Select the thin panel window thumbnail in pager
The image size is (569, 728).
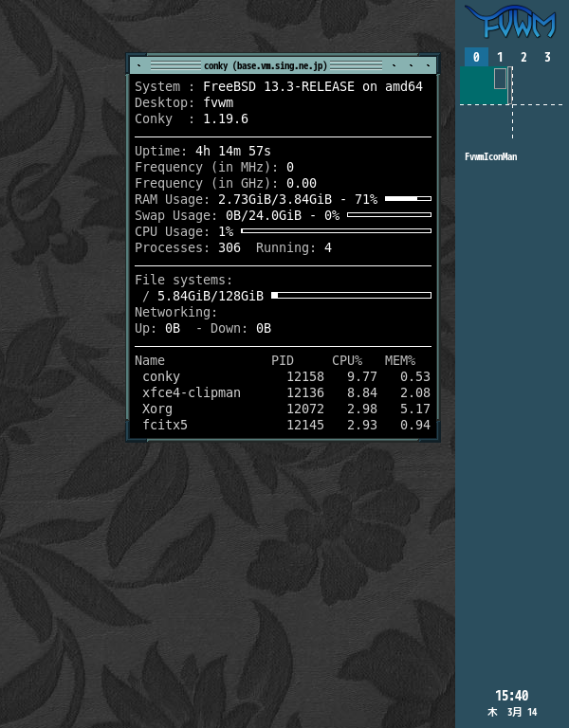point(510,85)
